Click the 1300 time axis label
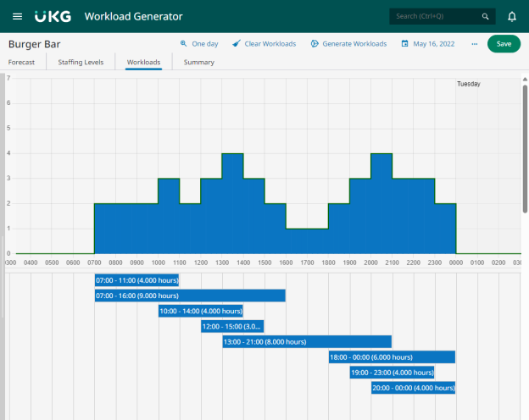The image size is (529, 420). click(x=222, y=262)
